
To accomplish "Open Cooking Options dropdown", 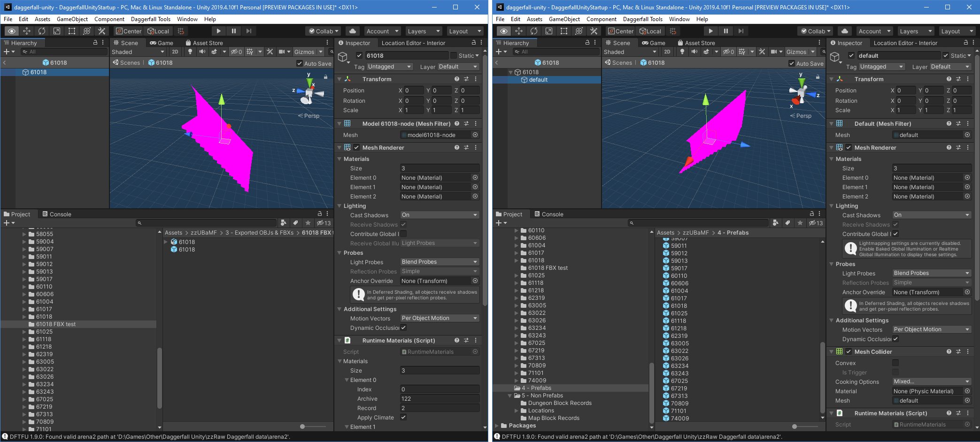I will coord(932,381).
